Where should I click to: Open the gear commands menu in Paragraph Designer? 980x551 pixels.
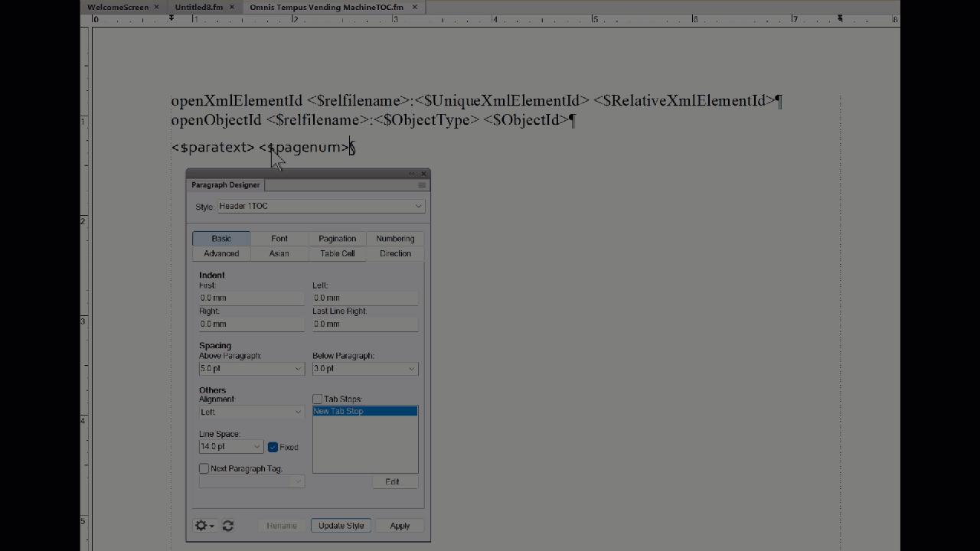click(x=204, y=526)
